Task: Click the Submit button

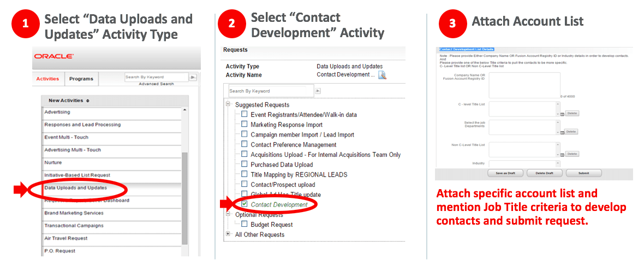Action: click(x=583, y=173)
